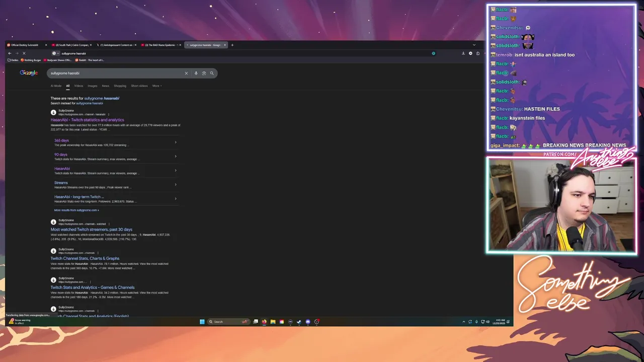Image resolution: width=644 pixels, height=362 pixels.
Task: Expand the HasanAbi - long-term Twitch chevron
Action: coord(176,199)
